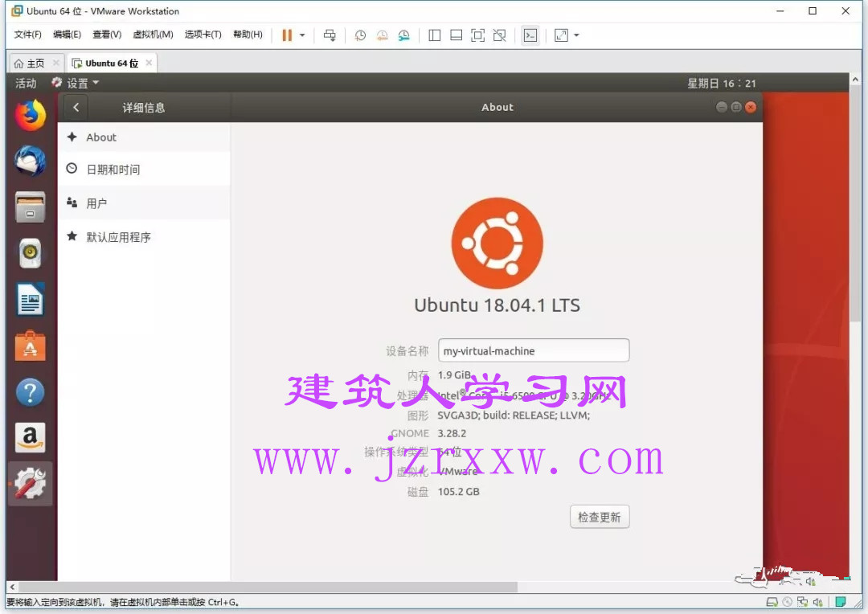This screenshot has height=614, width=868.
Task: Click the network adapter status icon
Action: 802,602
